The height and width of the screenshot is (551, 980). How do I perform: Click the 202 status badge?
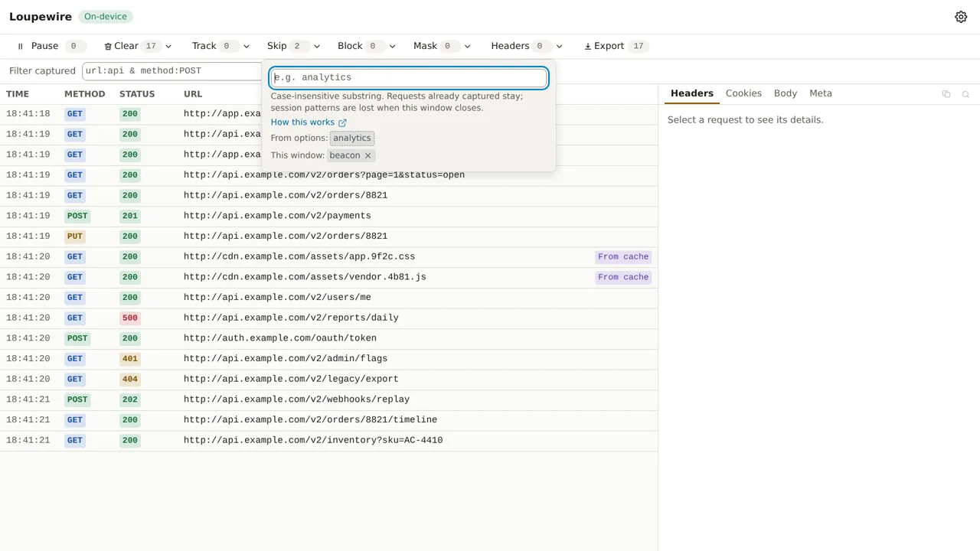pos(130,399)
